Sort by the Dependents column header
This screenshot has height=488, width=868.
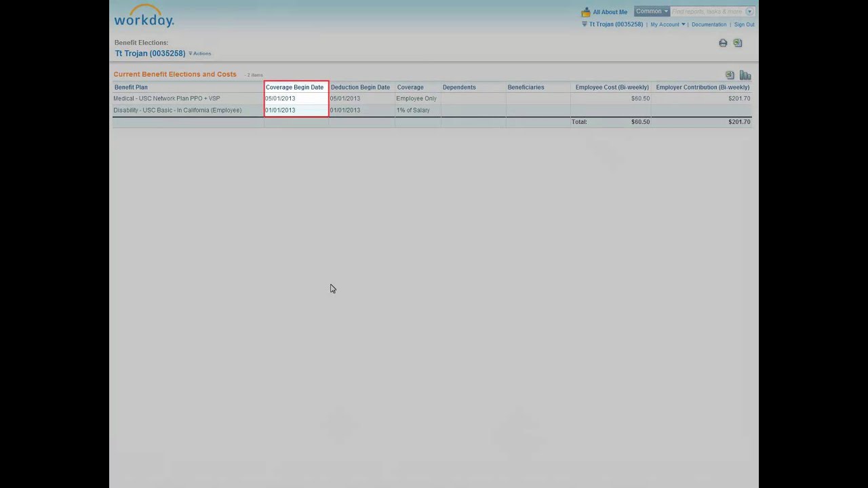point(459,87)
